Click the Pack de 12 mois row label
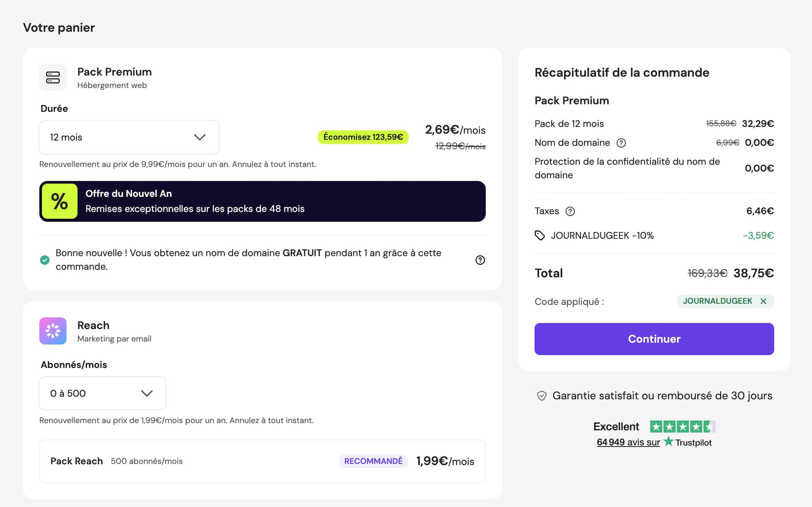812x507 pixels. click(569, 124)
